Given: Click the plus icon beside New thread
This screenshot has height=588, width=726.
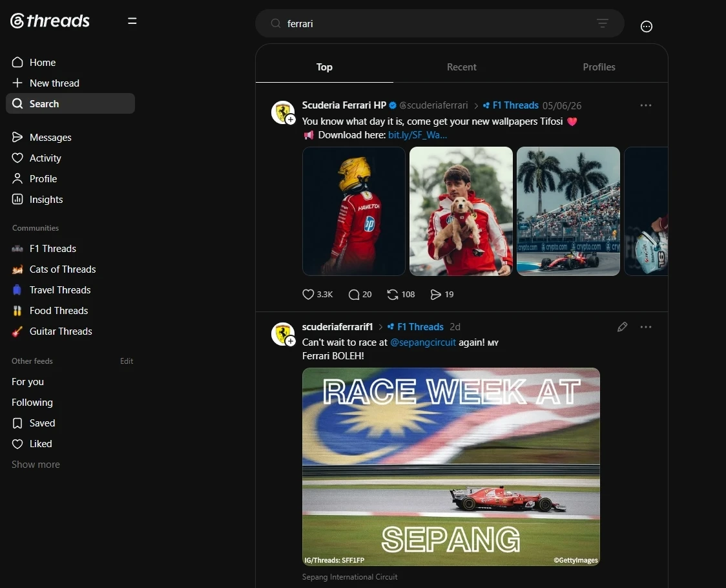Looking at the screenshot, I should [17, 83].
